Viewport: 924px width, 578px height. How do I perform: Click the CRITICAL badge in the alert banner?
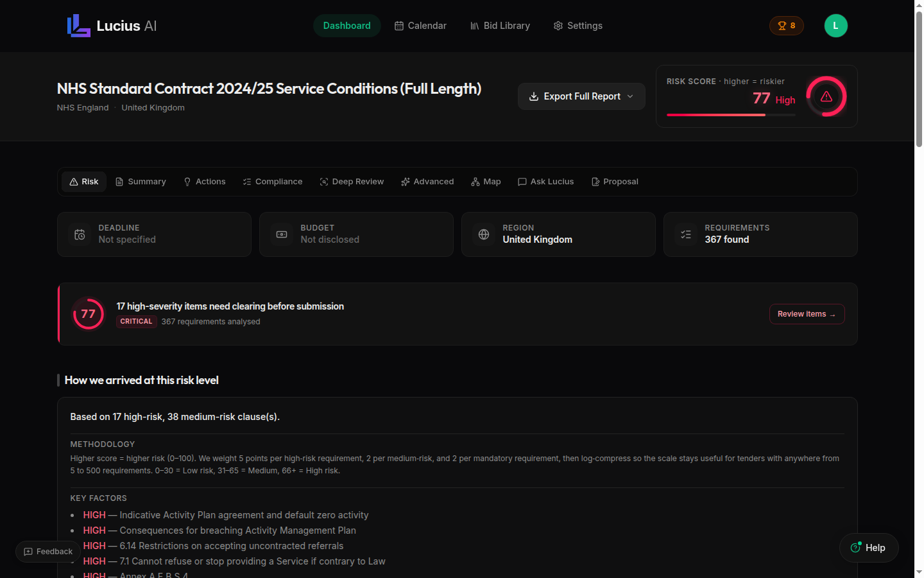click(x=136, y=322)
